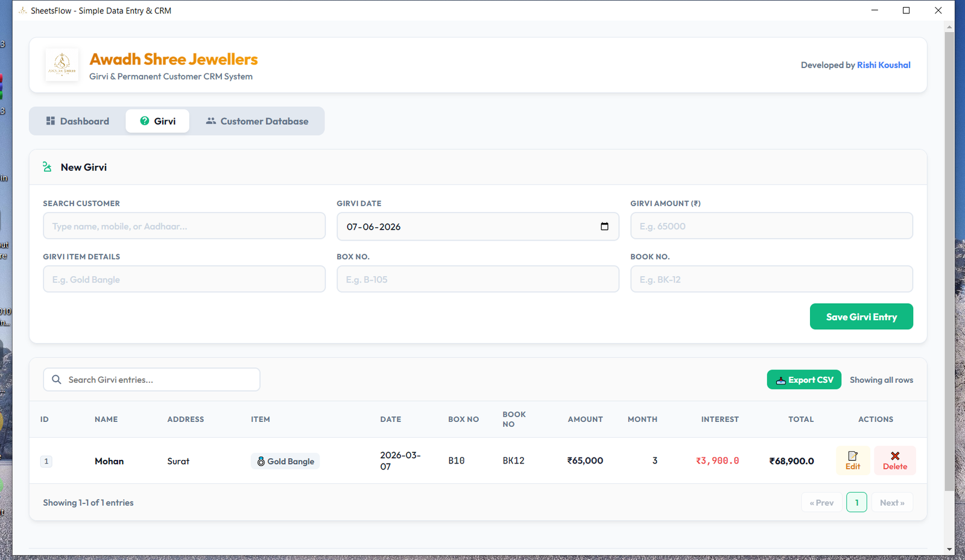Select the ID badge 1 in row
Screen dimensions: 965x560
click(46, 461)
